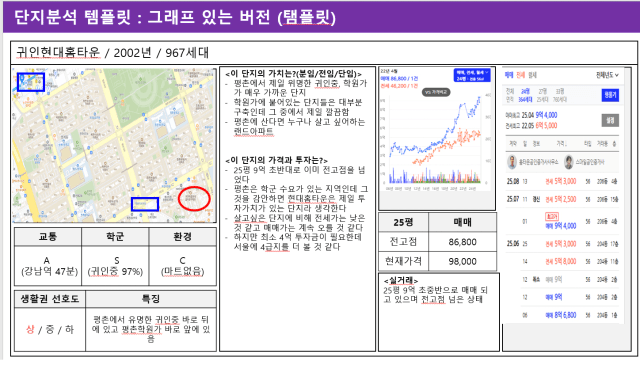Toggle the 월세 filter
Screen dimensions: 640x376
[x=532, y=75]
